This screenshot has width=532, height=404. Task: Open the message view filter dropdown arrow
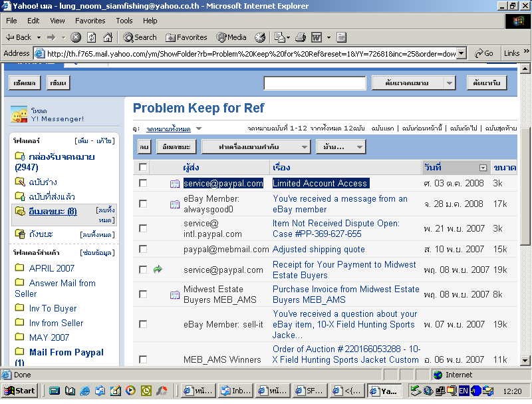point(199,128)
